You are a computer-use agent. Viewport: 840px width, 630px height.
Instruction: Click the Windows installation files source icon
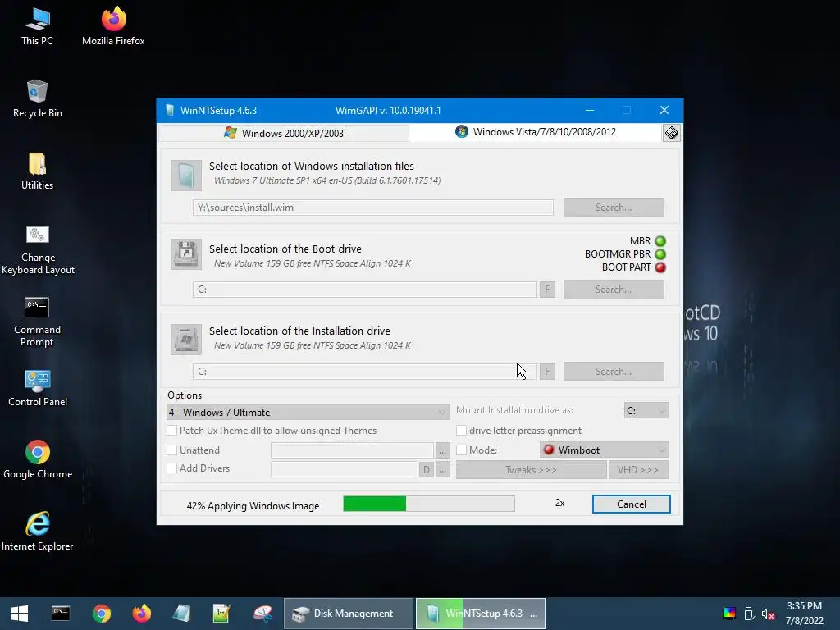[x=186, y=176]
